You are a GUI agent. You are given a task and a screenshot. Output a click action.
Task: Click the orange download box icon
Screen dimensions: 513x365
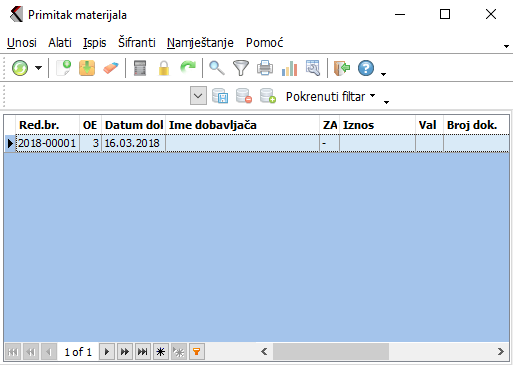click(x=87, y=68)
